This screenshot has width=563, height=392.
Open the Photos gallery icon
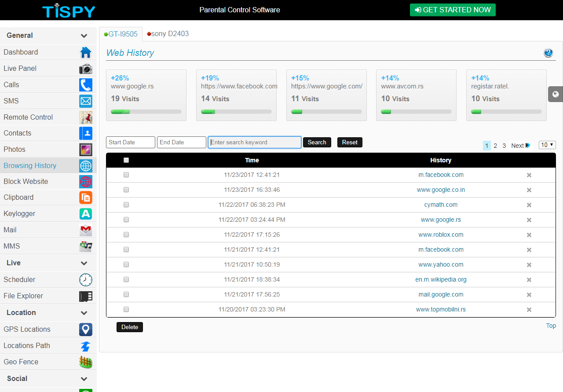pyautogui.click(x=86, y=150)
